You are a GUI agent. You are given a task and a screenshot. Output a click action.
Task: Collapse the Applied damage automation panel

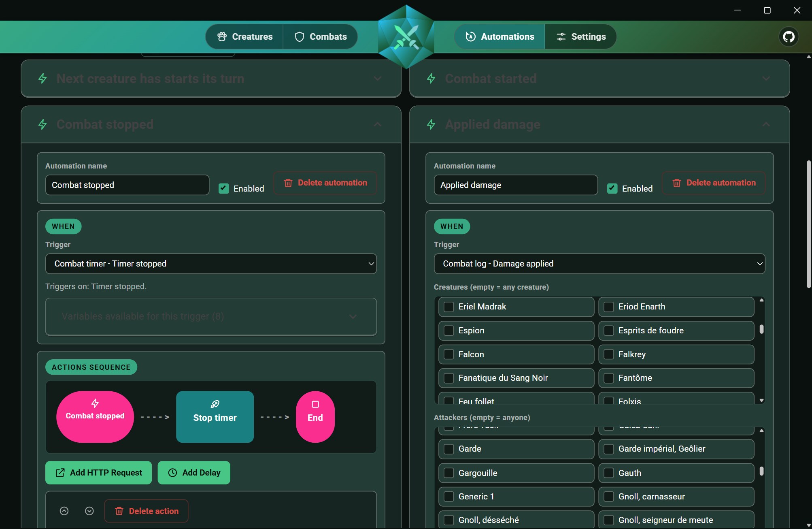(x=766, y=124)
